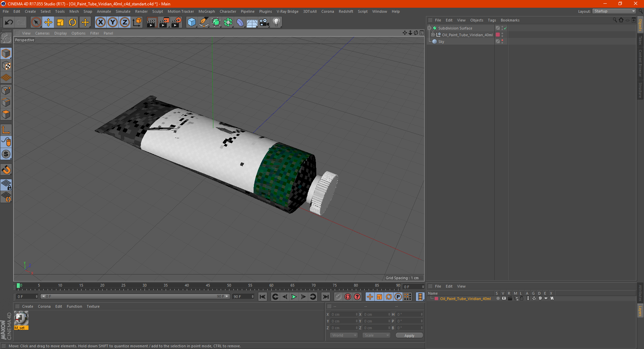The height and width of the screenshot is (349, 644).
Task: Switch to Texture mode
Action: coord(6,66)
